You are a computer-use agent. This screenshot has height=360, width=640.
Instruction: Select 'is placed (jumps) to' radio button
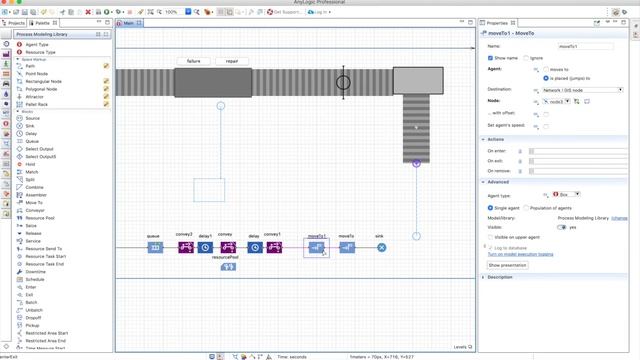click(546, 78)
